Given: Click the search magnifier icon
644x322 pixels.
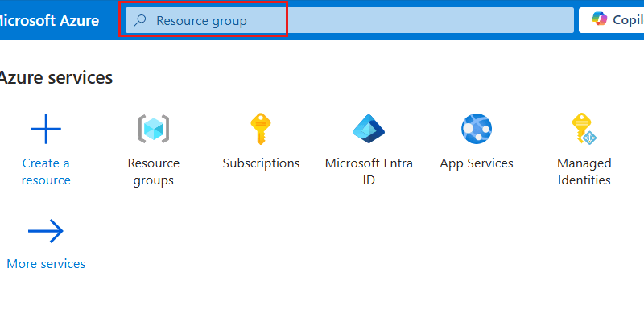Looking at the screenshot, I should [x=140, y=21].
